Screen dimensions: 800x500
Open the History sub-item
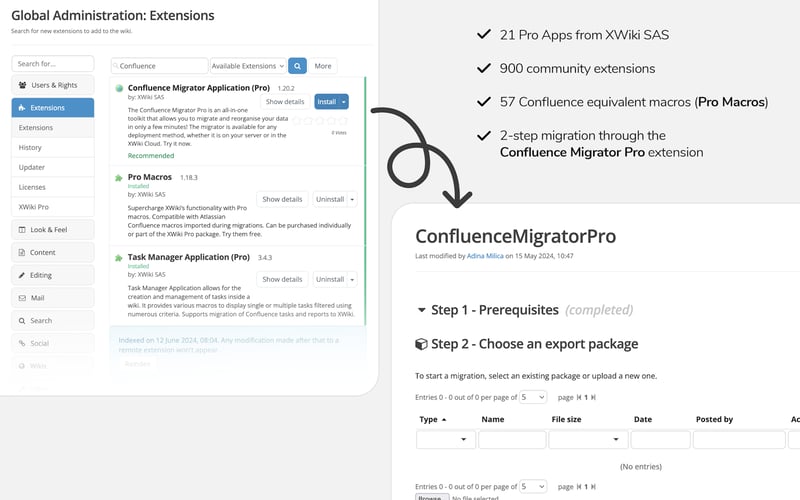[x=53, y=147]
